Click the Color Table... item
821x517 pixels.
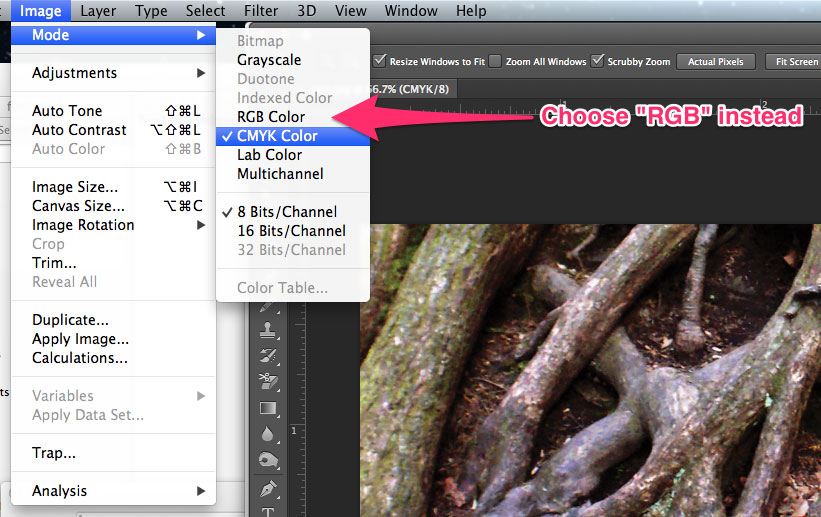click(x=293, y=288)
